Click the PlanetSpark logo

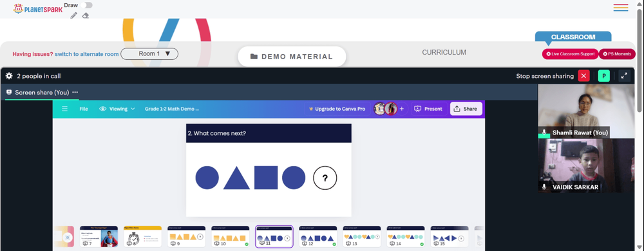pyautogui.click(x=38, y=8)
